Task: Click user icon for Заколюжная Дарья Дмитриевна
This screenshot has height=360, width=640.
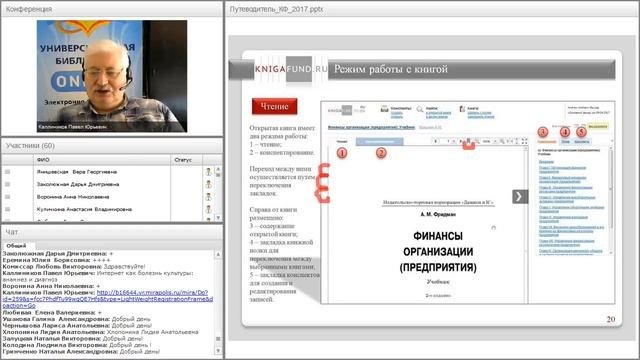Action: tap(209, 184)
